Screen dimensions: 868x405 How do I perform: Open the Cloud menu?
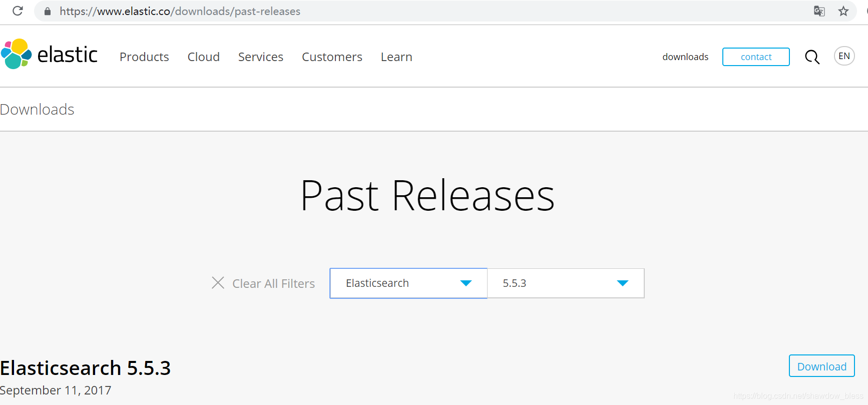(x=204, y=57)
